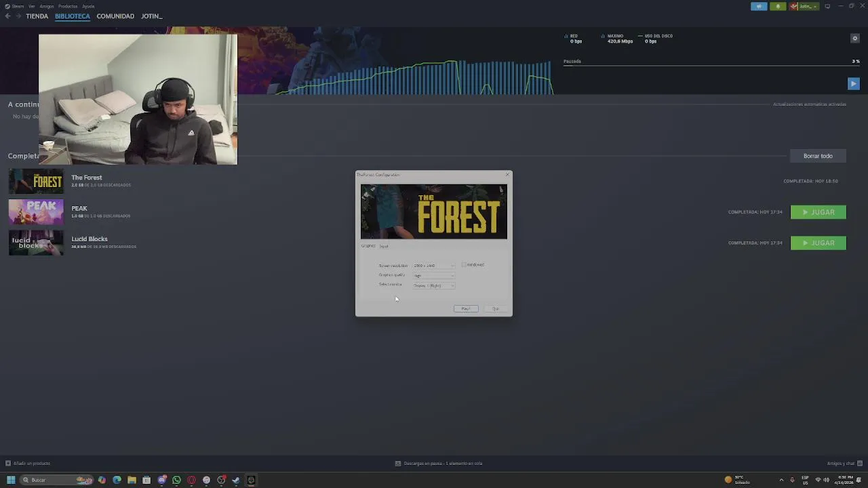Go to the COMUNIDAD section
Screen dimensions: 868x488
pos(115,16)
